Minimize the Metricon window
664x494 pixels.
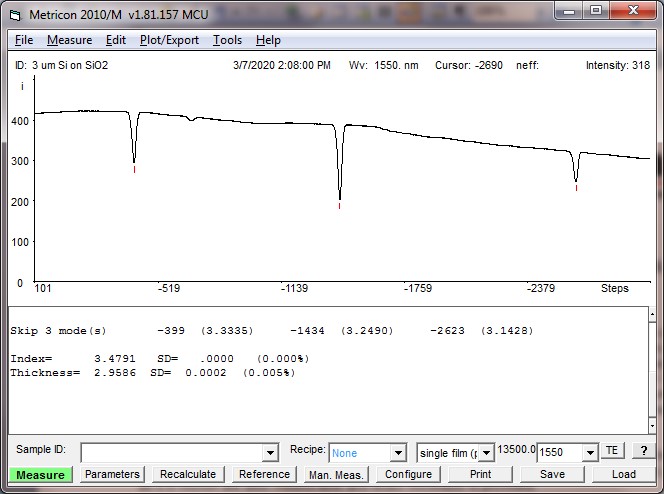point(569,11)
